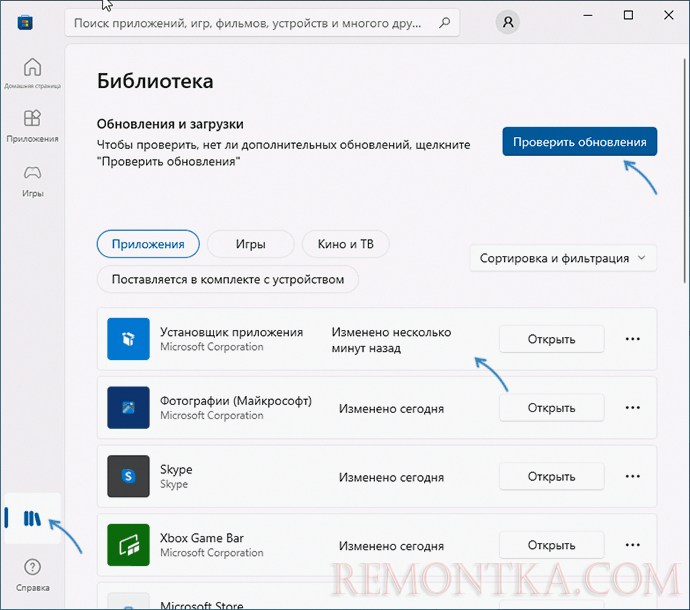
Task: Open the user account profile icon
Action: (508, 22)
